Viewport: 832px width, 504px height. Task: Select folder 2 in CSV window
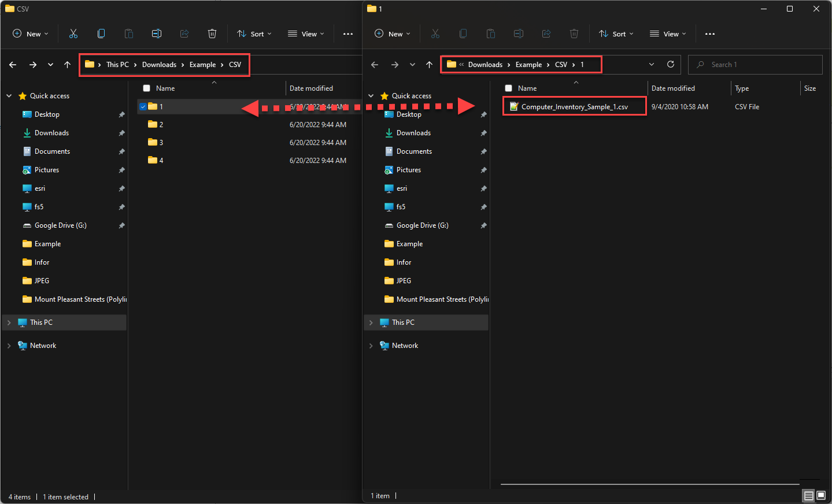pyautogui.click(x=161, y=124)
